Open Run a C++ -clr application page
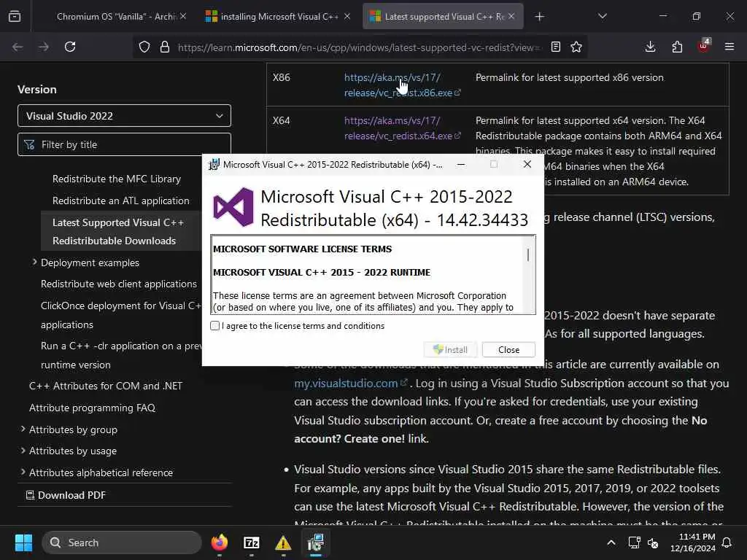This screenshot has width=747, height=560. click(121, 355)
